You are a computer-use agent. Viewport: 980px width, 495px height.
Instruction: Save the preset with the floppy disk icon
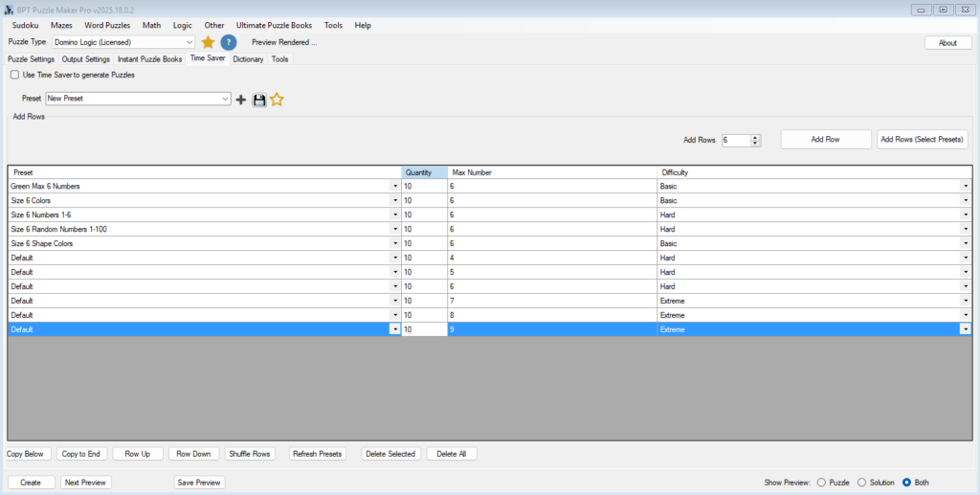pos(258,100)
